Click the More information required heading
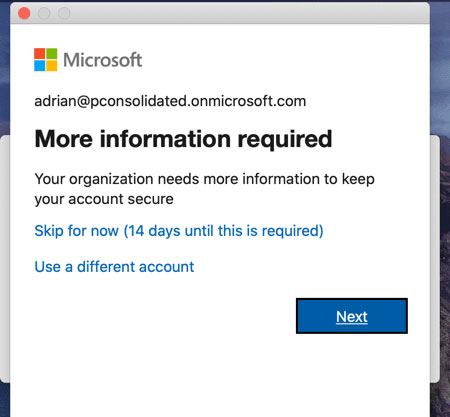 (183, 139)
